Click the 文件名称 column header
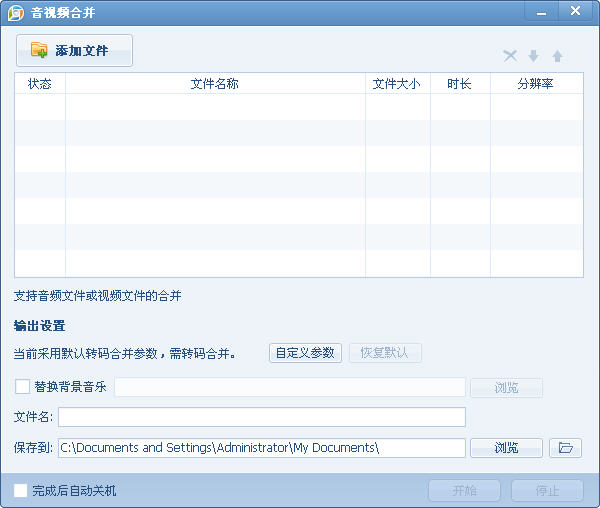The width and height of the screenshot is (600, 508). pyautogui.click(x=215, y=84)
